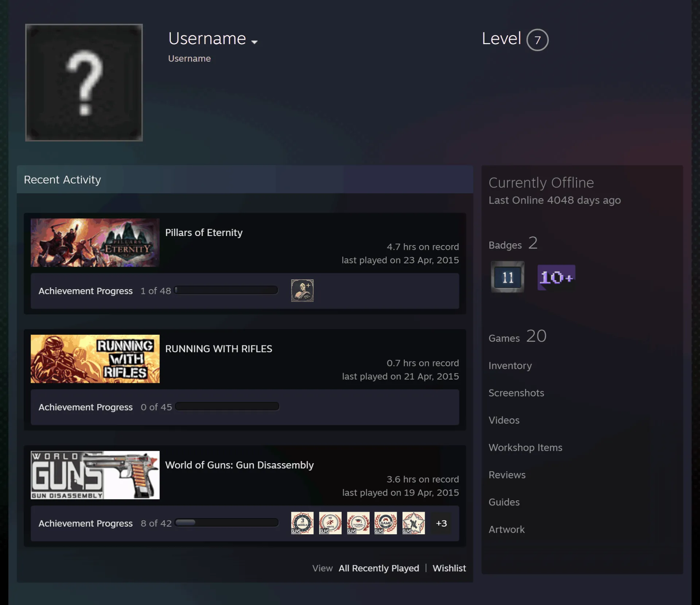This screenshot has height=605, width=700.
Task: Open the Videos page
Action: [x=504, y=420]
